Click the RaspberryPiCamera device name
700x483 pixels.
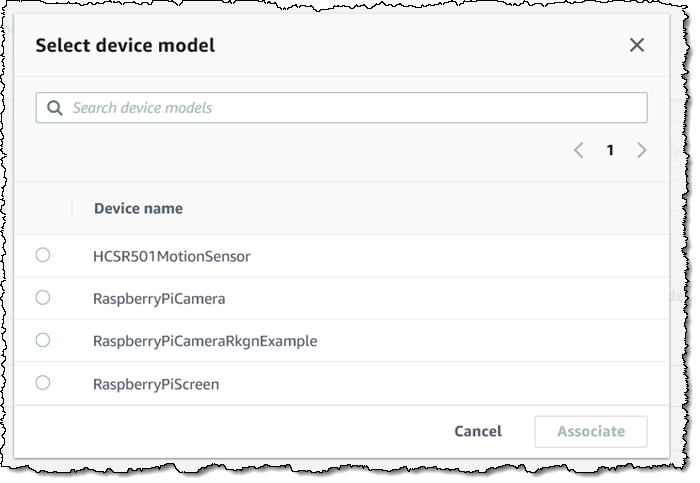pyautogui.click(x=159, y=298)
